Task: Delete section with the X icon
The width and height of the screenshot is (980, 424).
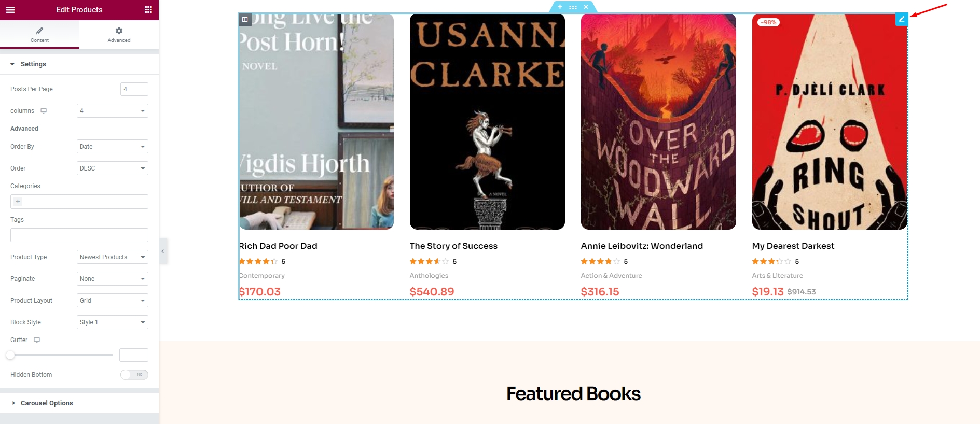Action: (x=586, y=7)
